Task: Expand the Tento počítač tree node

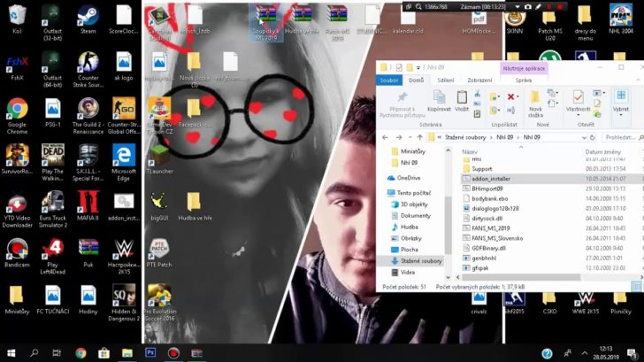Action: tap(382, 193)
